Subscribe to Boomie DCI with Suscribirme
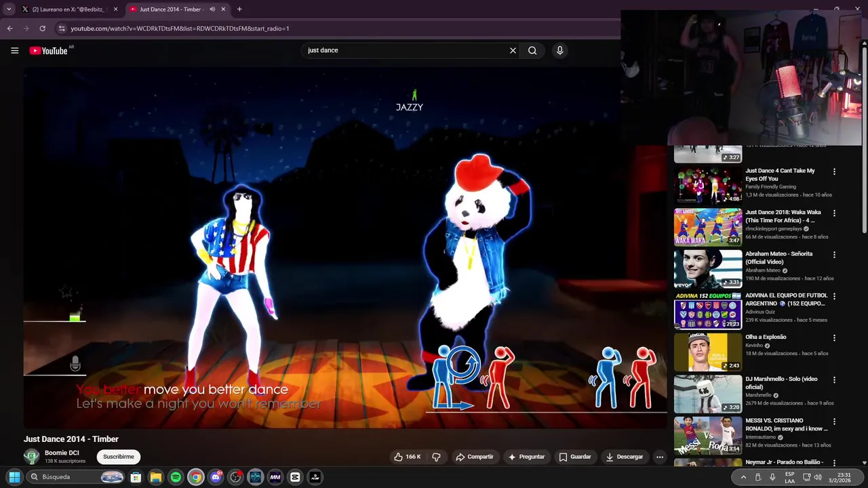 [119, 457]
